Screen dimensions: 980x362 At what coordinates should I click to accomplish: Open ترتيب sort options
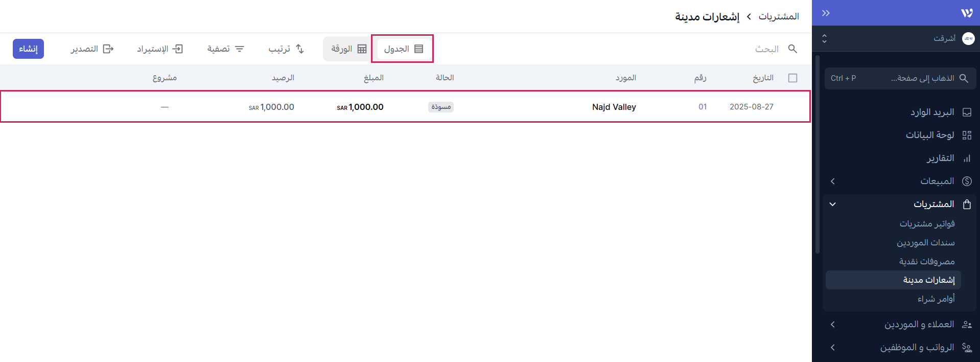click(286, 49)
